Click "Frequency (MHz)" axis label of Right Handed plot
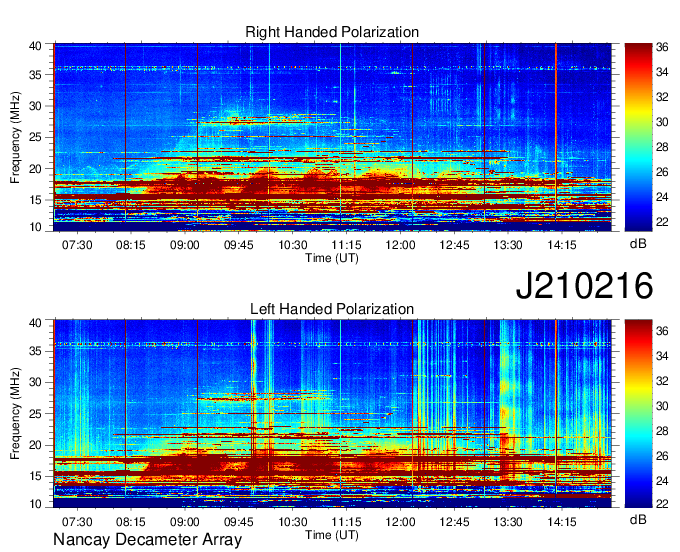Image resolution: width=680 pixels, height=552 pixels. (x=15, y=137)
